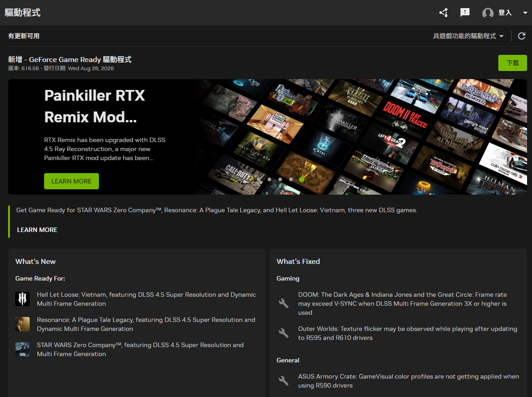Click the What's New heading
This screenshot has width=532, height=397.
35,262
